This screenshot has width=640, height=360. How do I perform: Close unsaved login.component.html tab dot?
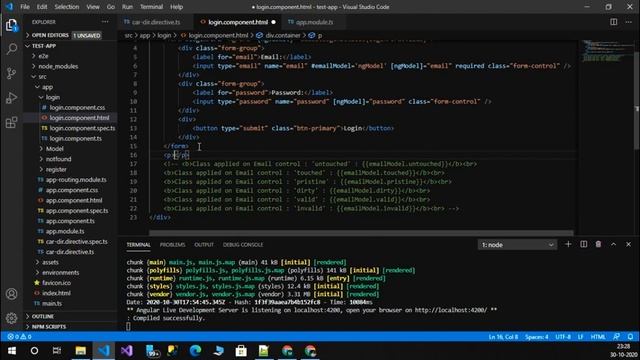(x=273, y=22)
